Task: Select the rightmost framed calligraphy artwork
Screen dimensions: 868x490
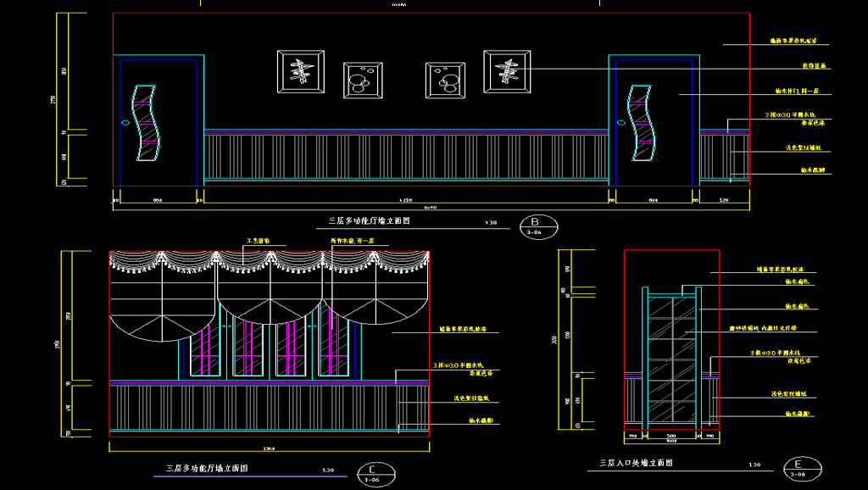Action: (x=508, y=70)
